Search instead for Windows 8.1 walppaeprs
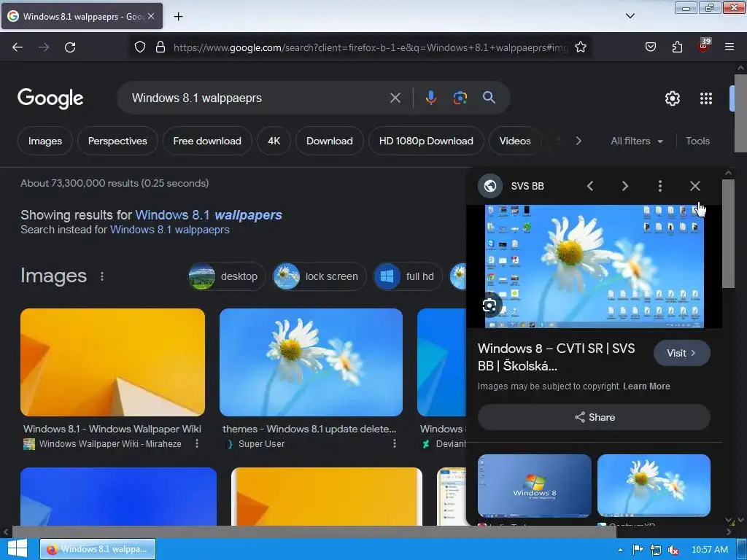The width and height of the screenshot is (747, 560). 169,230
